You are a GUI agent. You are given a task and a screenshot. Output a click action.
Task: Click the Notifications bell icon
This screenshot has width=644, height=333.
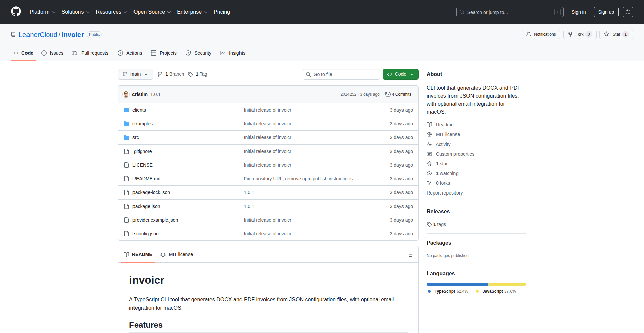528,34
